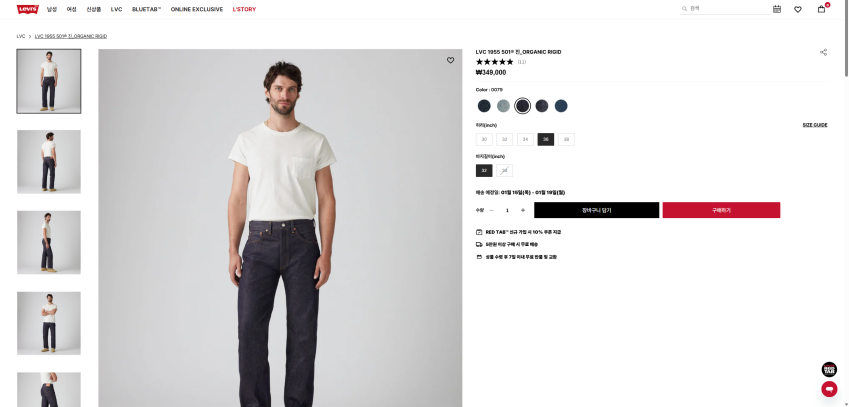Open the wishlist heart icon in header

798,9
